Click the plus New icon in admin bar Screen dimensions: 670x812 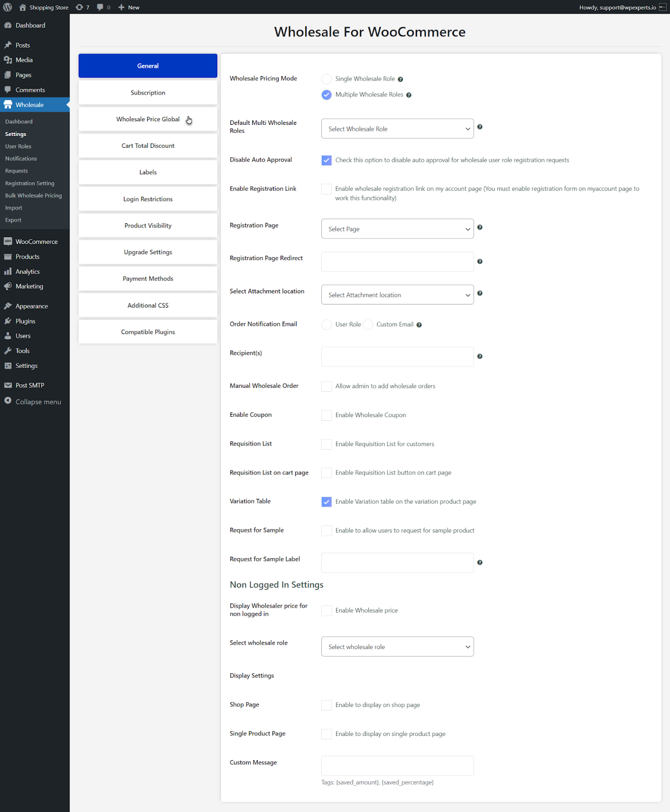(x=121, y=7)
